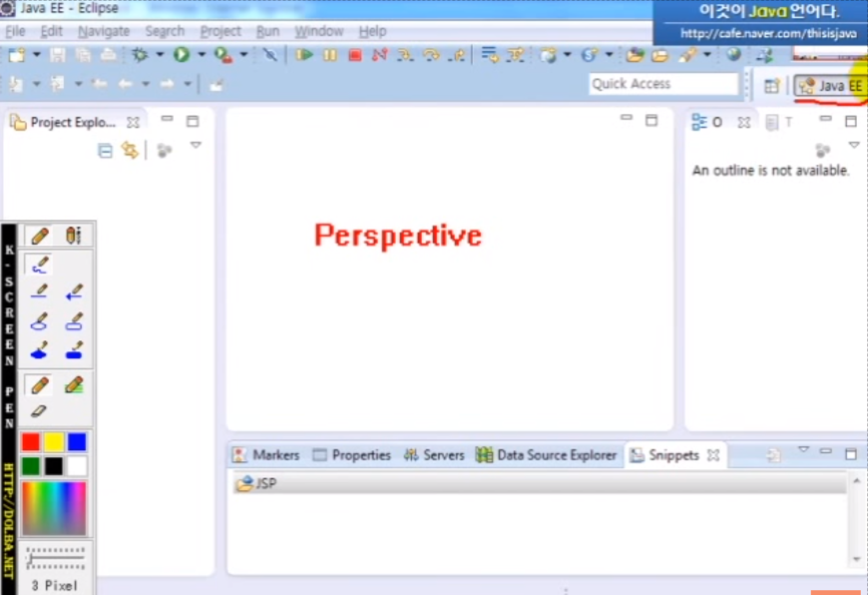868x595 pixels.
Task: Open the Outline view menu arrow
Action: [854, 145]
